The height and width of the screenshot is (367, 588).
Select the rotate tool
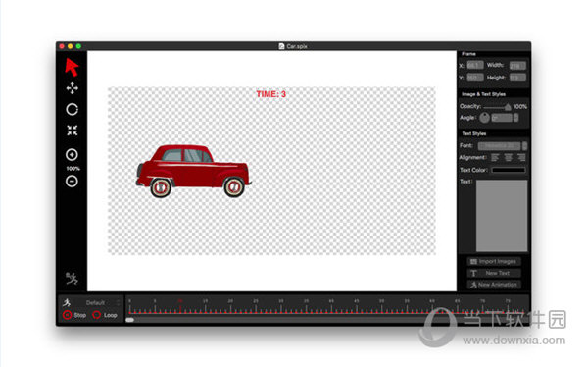coord(72,109)
